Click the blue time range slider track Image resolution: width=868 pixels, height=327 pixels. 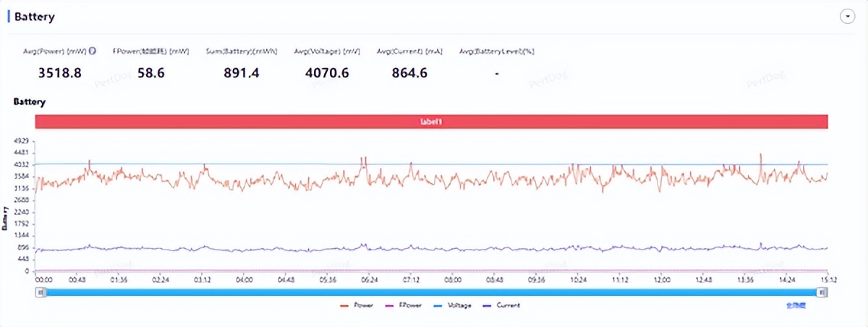(432, 292)
